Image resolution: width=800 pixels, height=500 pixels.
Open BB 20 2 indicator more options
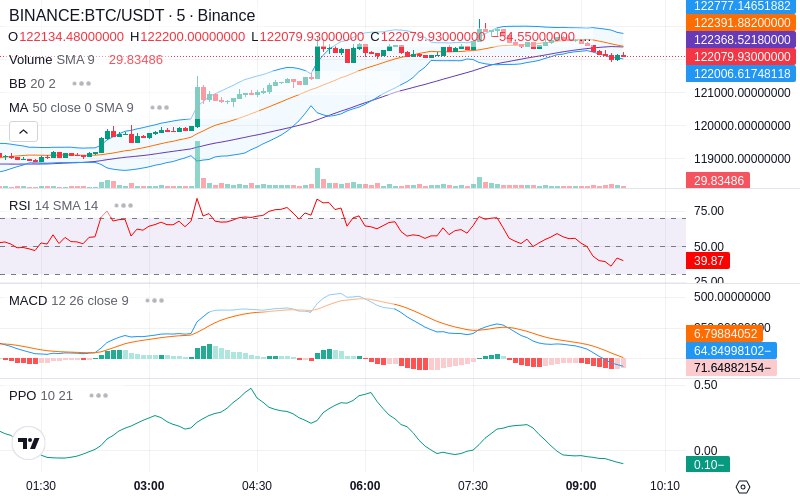pyautogui.click(x=82, y=83)
